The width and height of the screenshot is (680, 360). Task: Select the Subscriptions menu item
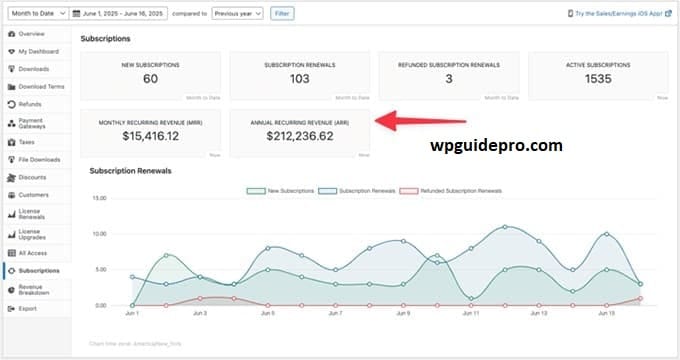tap(39, 271)
